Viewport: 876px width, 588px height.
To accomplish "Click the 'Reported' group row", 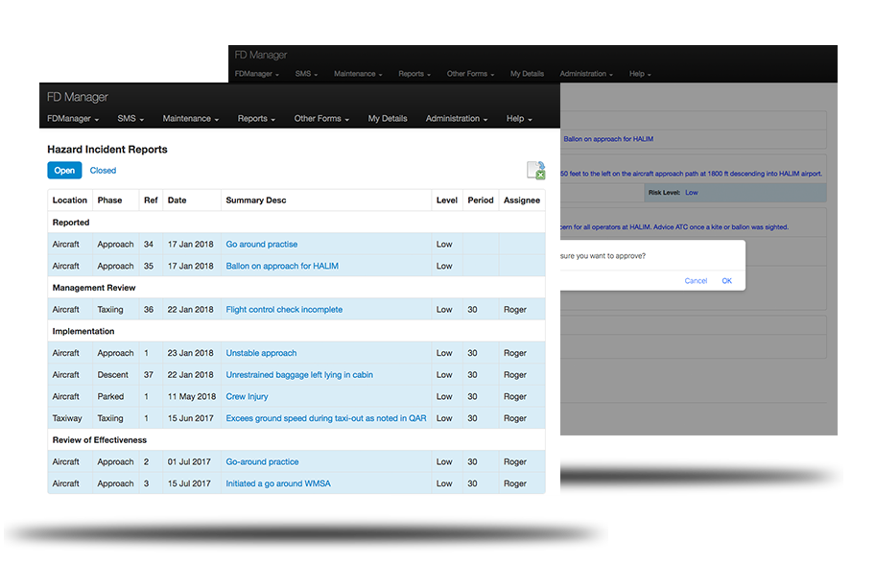I will coord(296,223).
